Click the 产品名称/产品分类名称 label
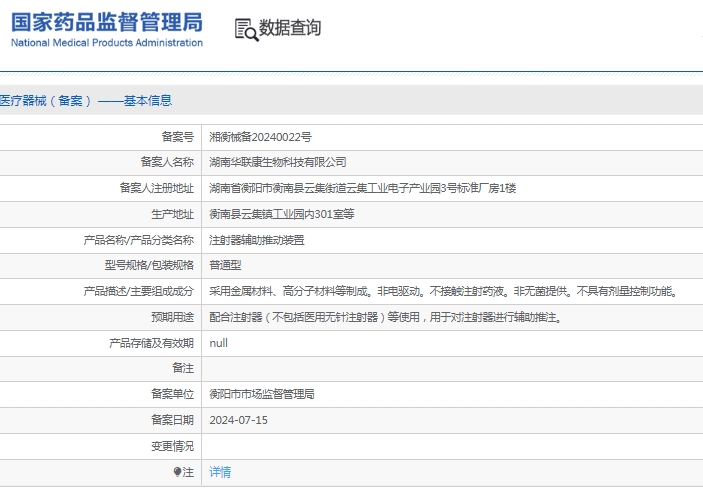Viewport: 703px width, 496px height. click(x=139, y=240)
